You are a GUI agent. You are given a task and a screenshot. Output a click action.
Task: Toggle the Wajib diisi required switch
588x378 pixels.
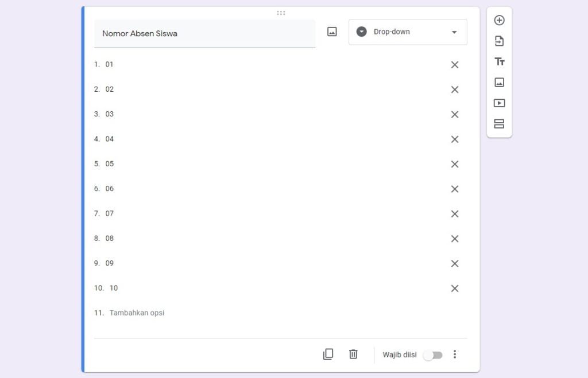(x=433, y=355)
